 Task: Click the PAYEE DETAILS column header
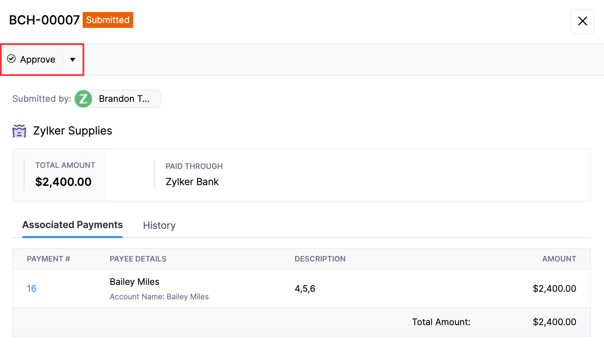[x=138, y=259]
